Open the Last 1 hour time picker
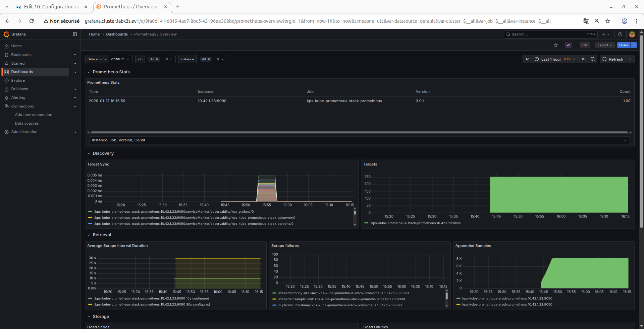Image resolution: width=644 pixels, height=329 pixels. [x=555, y=59]
